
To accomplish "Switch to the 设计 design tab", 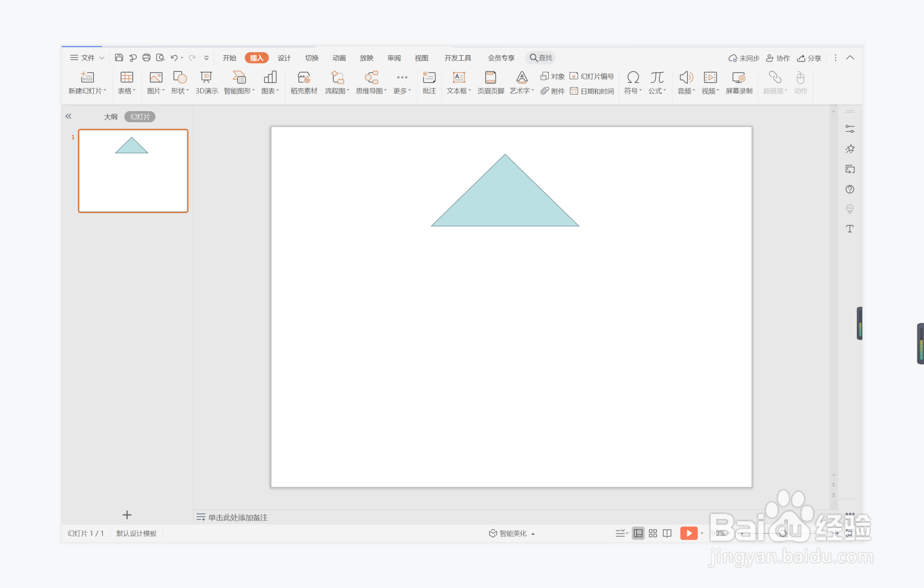I will [x=284, y=58].
